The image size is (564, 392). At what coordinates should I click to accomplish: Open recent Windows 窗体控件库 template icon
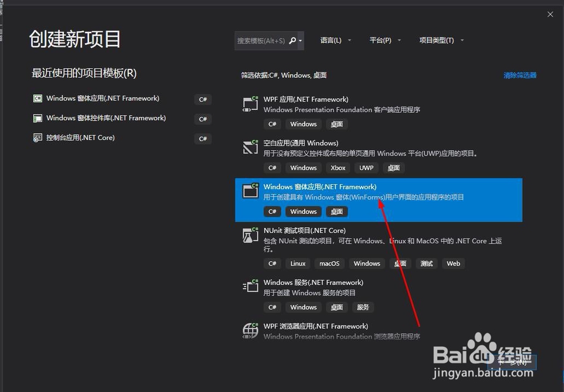(x=37, y=118)
